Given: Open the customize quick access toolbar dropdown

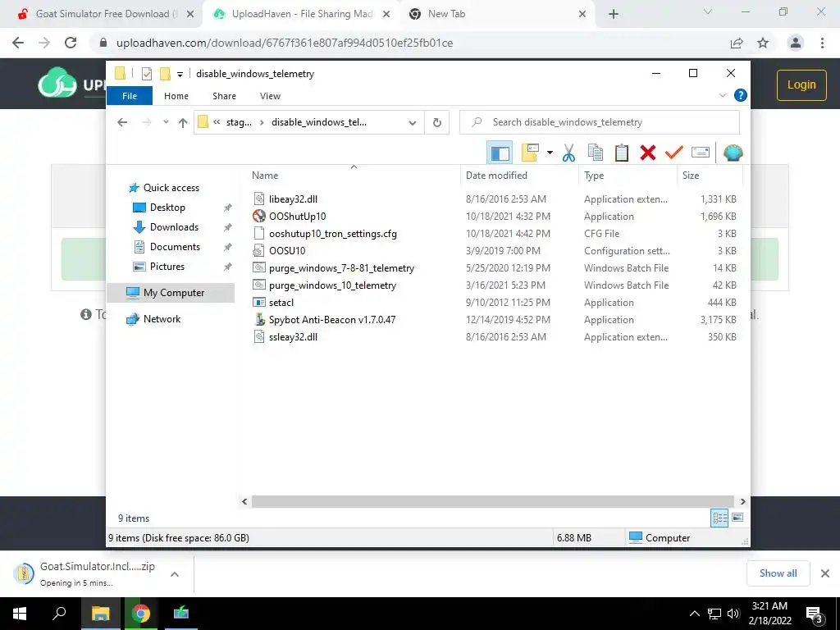Looking at the screenshot, I should tap(180, 75).
